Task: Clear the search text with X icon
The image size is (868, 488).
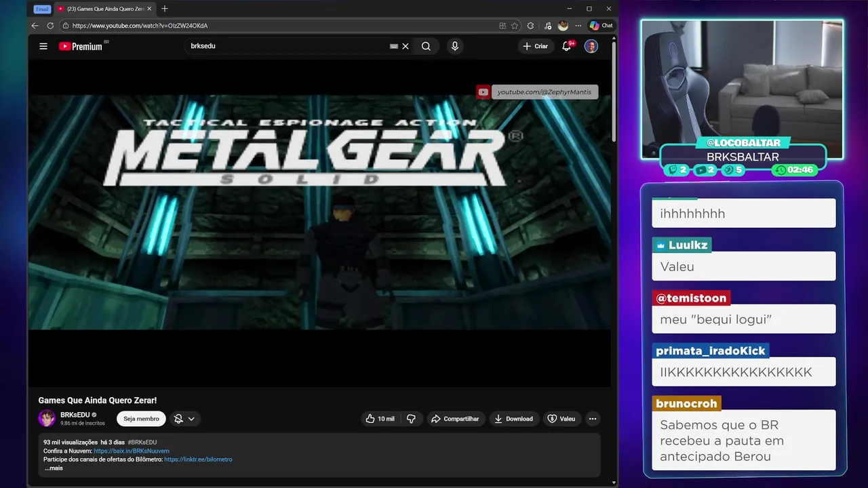Action: [406, 46]
